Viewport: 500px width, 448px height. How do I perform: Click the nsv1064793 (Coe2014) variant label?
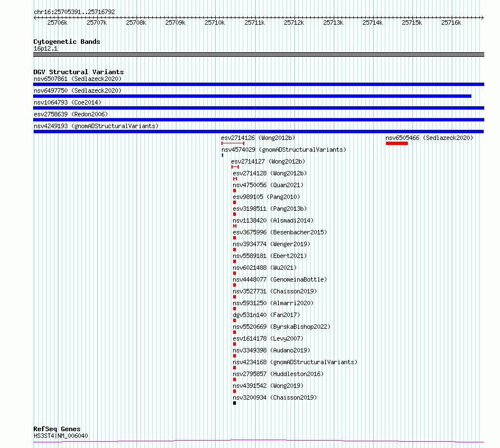(67, 102)
